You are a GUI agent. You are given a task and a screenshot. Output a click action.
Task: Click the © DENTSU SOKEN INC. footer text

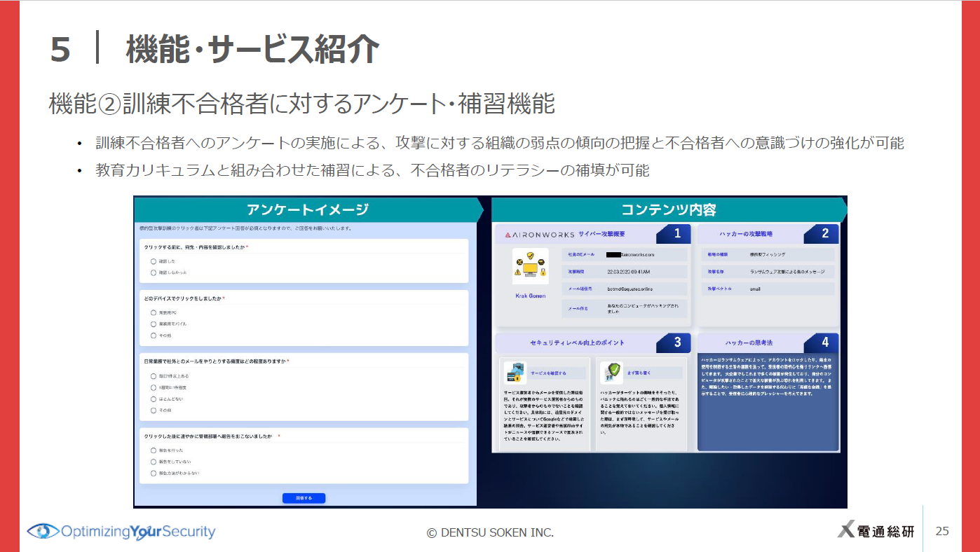click(x=490, y=532)
